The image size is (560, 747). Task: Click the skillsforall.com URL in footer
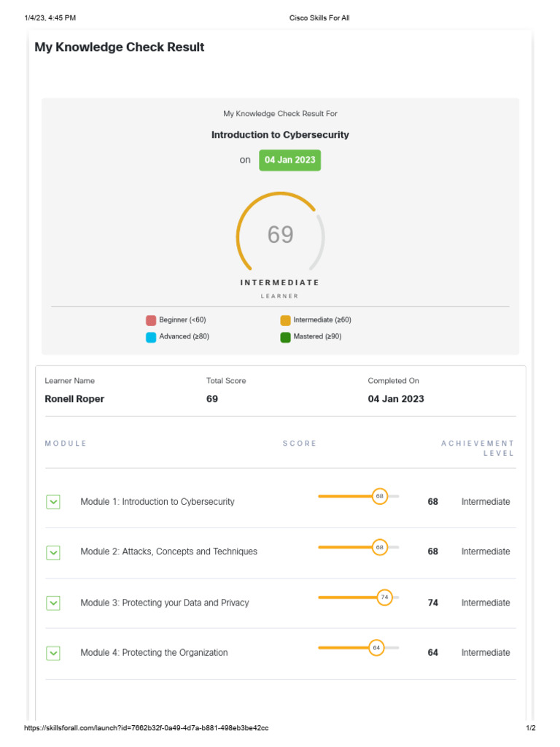(x=147, y=728)
